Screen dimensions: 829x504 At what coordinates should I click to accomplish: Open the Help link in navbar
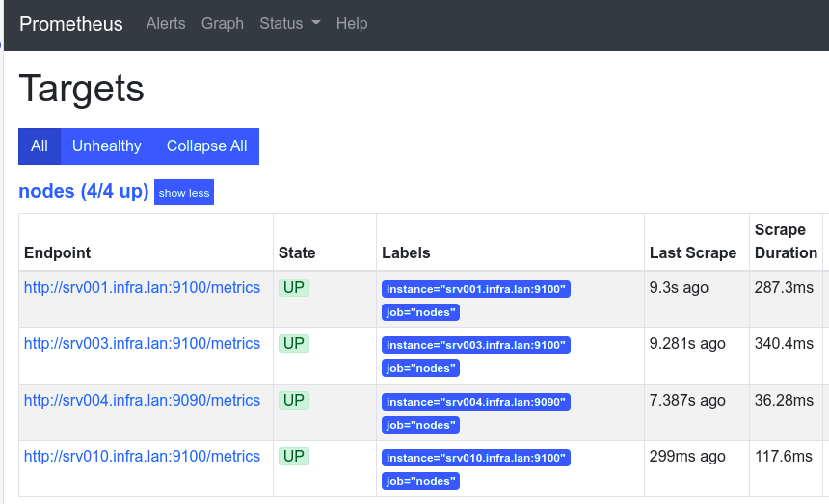352,24
